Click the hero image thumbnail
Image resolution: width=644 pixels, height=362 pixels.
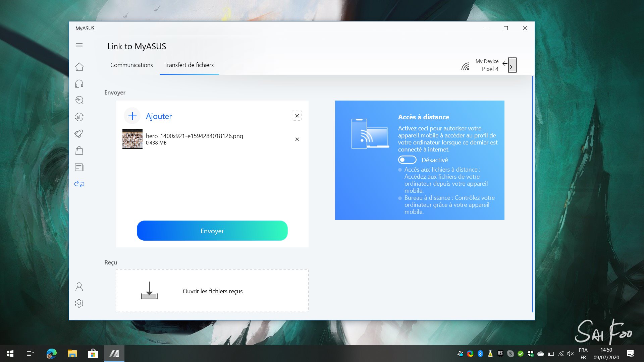(x=132, y=139)
